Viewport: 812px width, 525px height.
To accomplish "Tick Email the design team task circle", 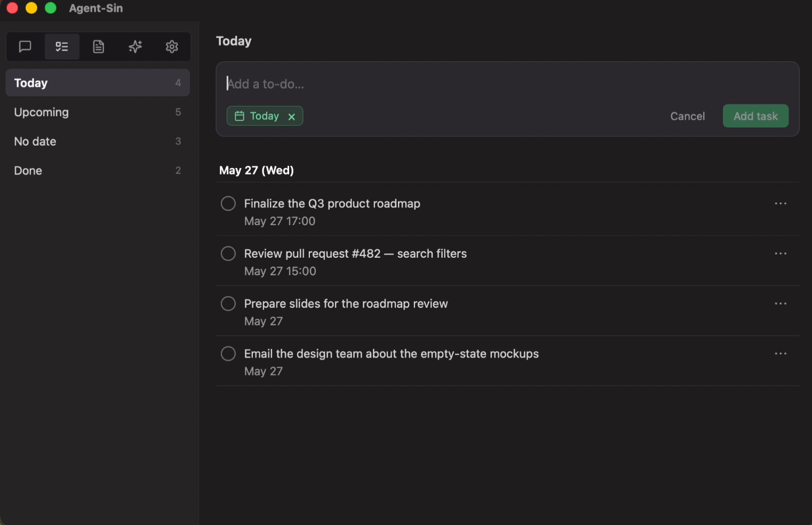I will pos(228,354).
